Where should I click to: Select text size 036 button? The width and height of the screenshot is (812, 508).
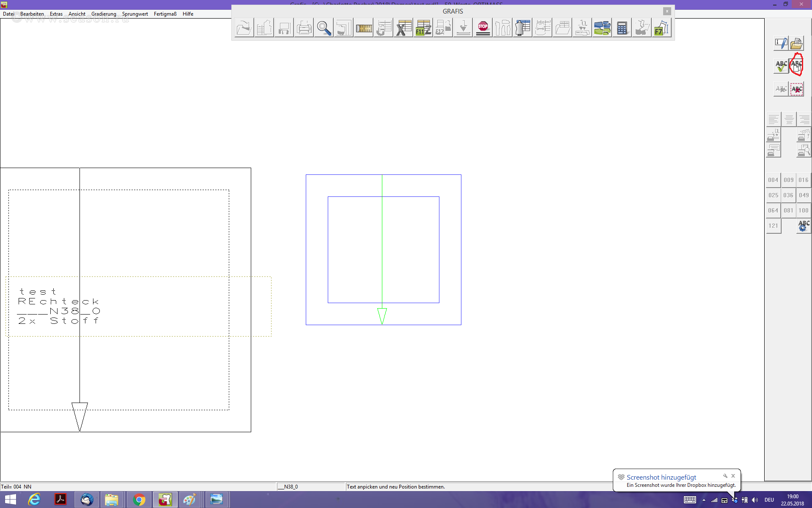click(788, 195)
